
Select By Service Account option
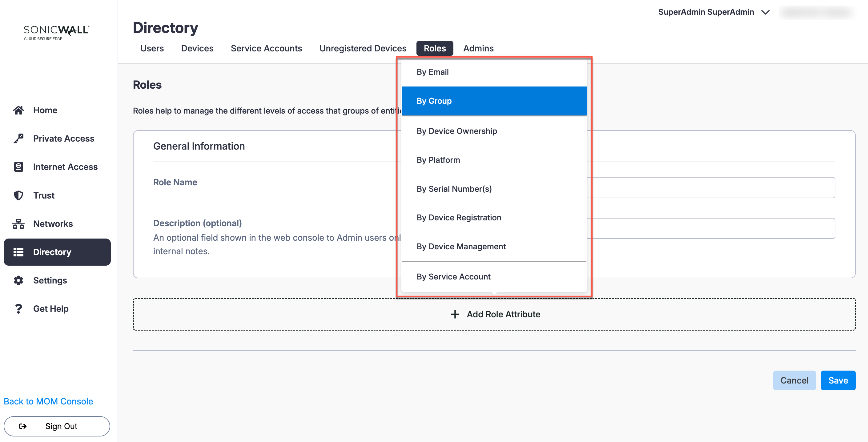(x=453, y=277)
